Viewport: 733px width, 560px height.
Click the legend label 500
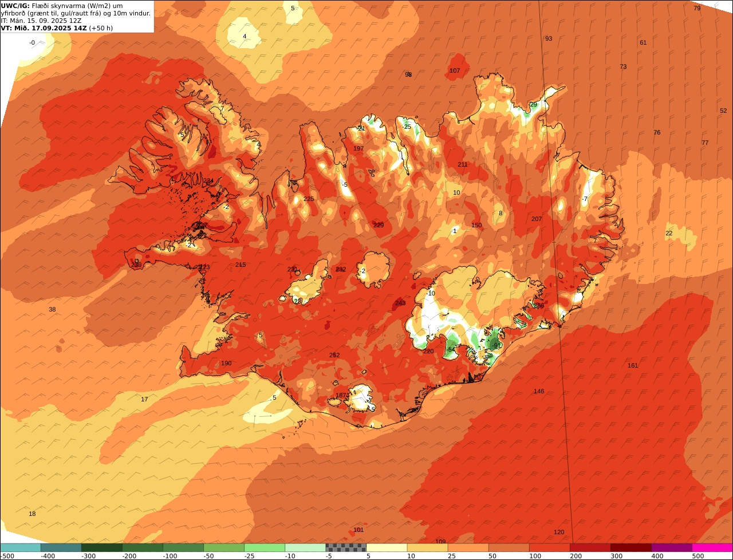point(697,556)
